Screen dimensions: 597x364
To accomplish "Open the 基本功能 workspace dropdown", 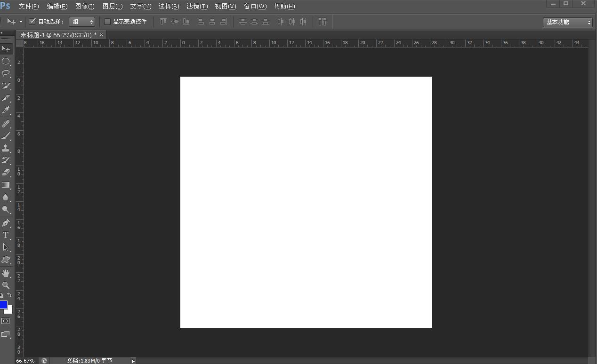I will (567, 22).
